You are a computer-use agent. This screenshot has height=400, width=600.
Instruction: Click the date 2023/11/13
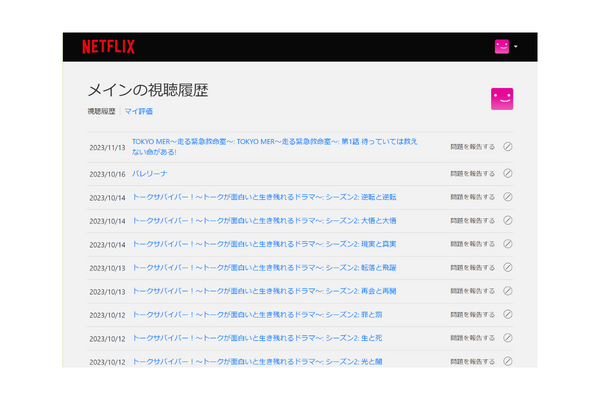108,148
